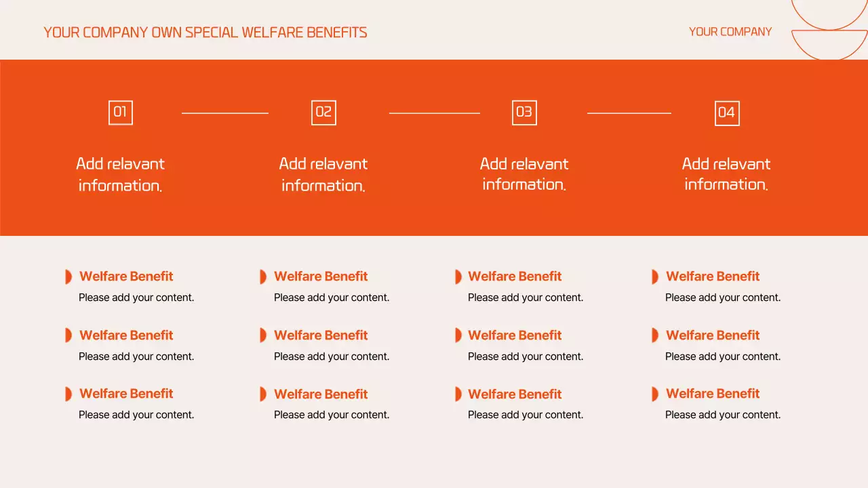Click the top-left Welfare Benefit heading
The height and width of the screenshot is (488, 868).
(126, 277)
